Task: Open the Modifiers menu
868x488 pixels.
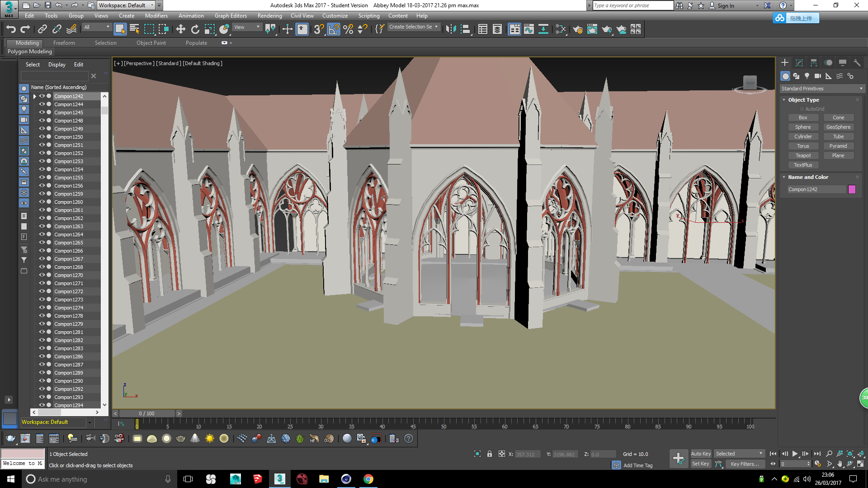Action: (156, 16)
